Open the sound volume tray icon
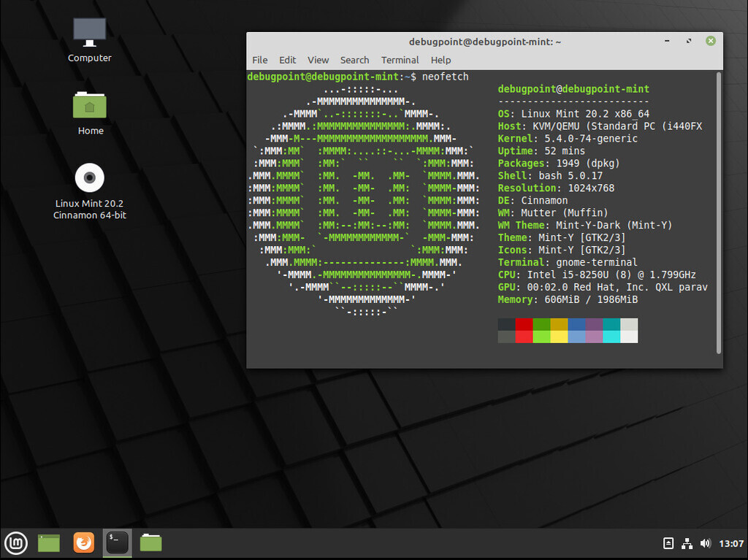The height and width of the screenshot is (560, 748). tap(705, 543)
